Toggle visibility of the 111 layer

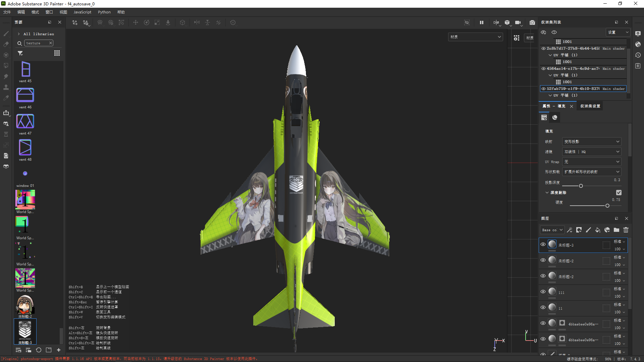click(543, 292)
